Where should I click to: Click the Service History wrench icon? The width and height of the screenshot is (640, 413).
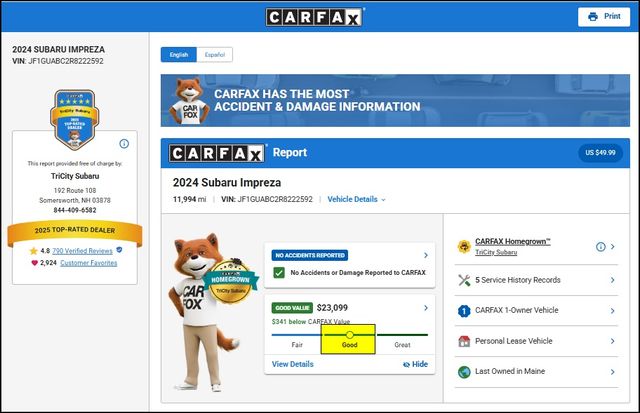coord(464,280)
